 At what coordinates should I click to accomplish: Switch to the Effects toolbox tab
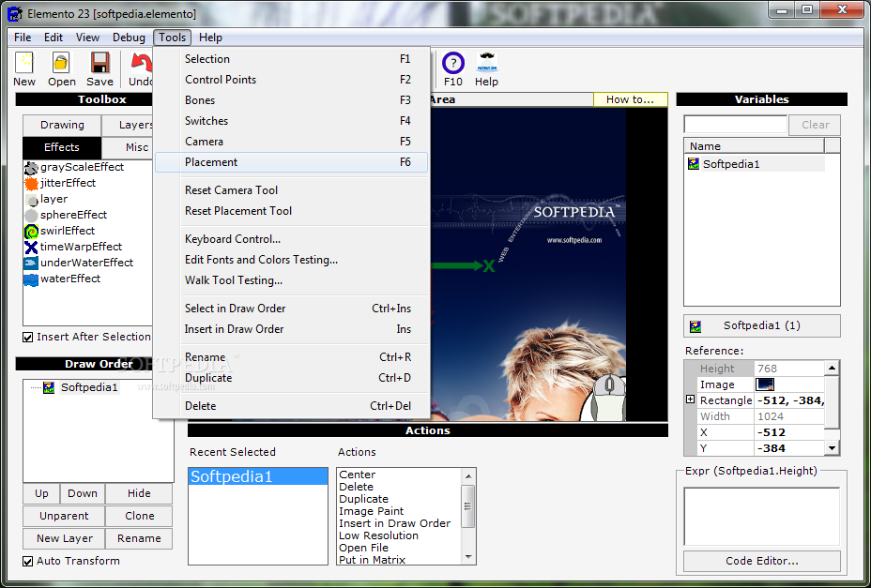(62, 147)
